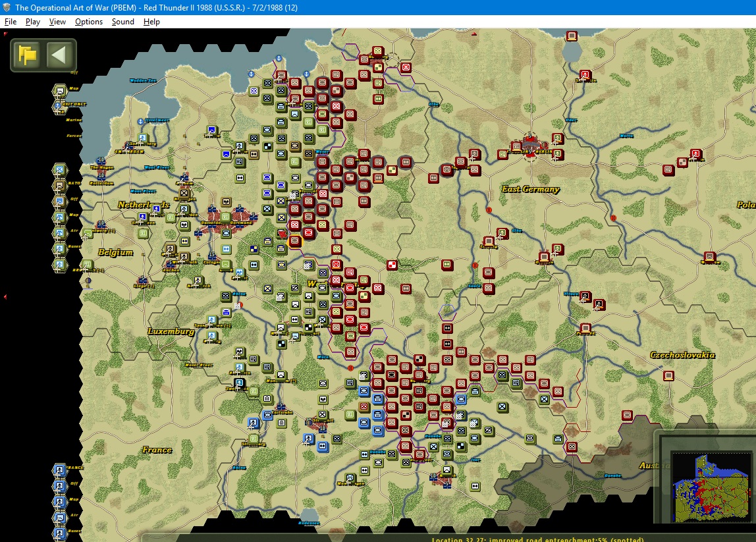
Task: Select the blue-yellow checkered unit east of Cologne
Action: pyautogui.click(x=254, y=250)
